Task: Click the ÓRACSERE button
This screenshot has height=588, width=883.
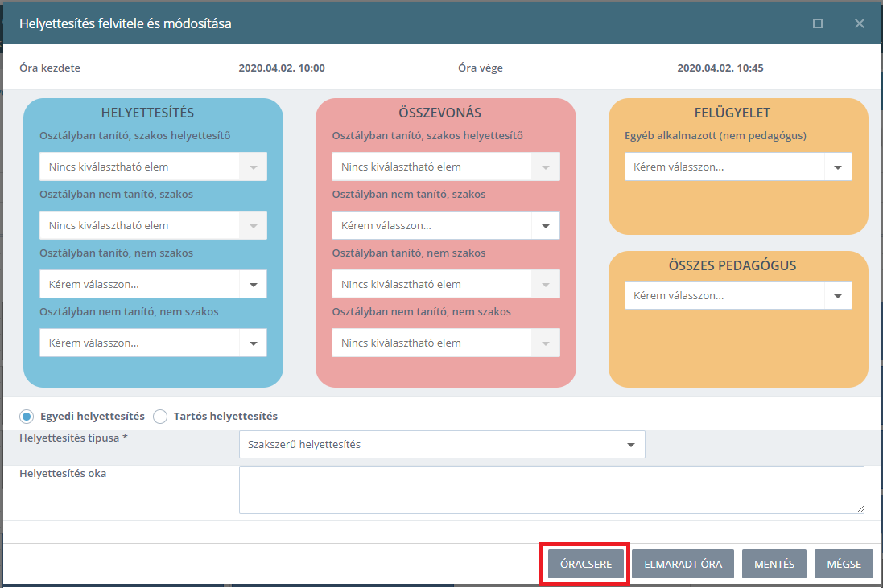Action: tap(586, 564)
